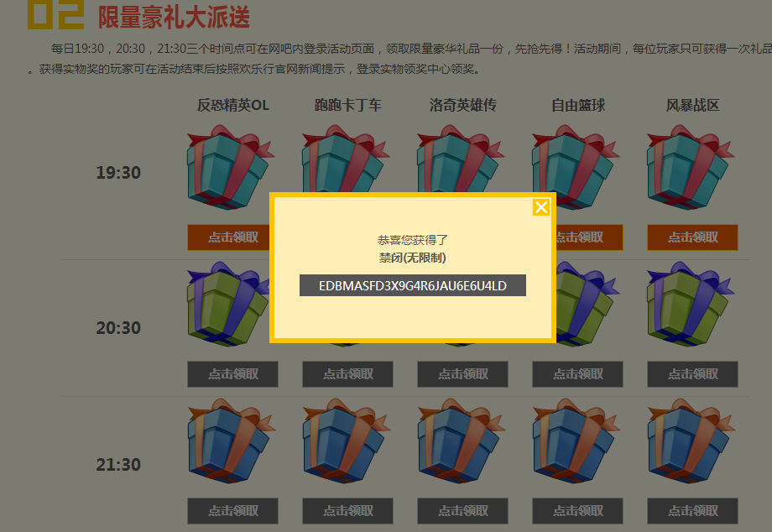The height and width of the screenshot is (532, 772).
Task: Click 20:30 green gift box for 反恐精英OL
Action: tap(228, 304)
